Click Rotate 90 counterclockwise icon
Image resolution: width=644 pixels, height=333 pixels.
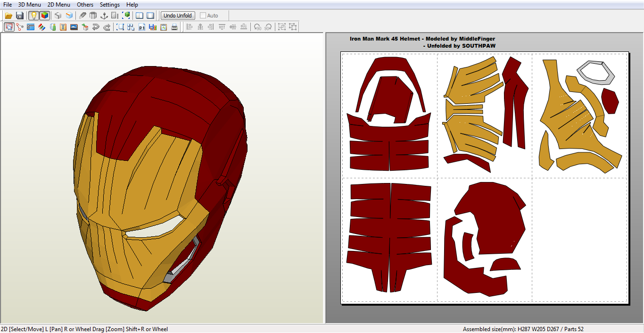257,27
